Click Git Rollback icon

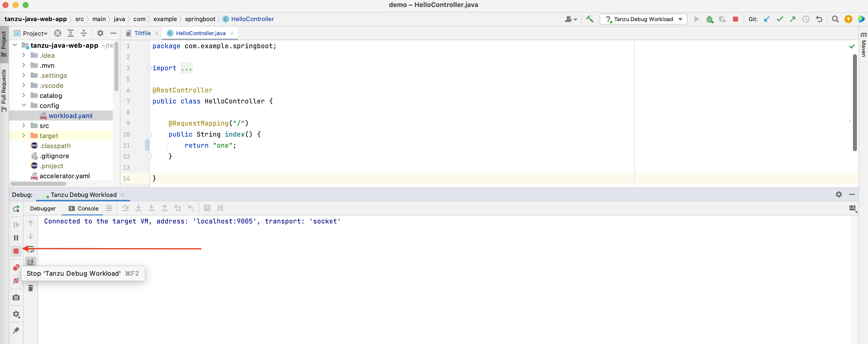[x=819, y=19]
